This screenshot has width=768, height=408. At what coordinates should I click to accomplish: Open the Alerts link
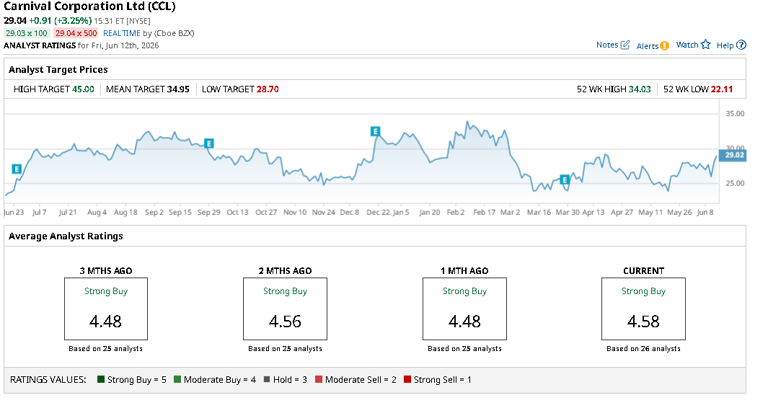(x=647, y=46)
